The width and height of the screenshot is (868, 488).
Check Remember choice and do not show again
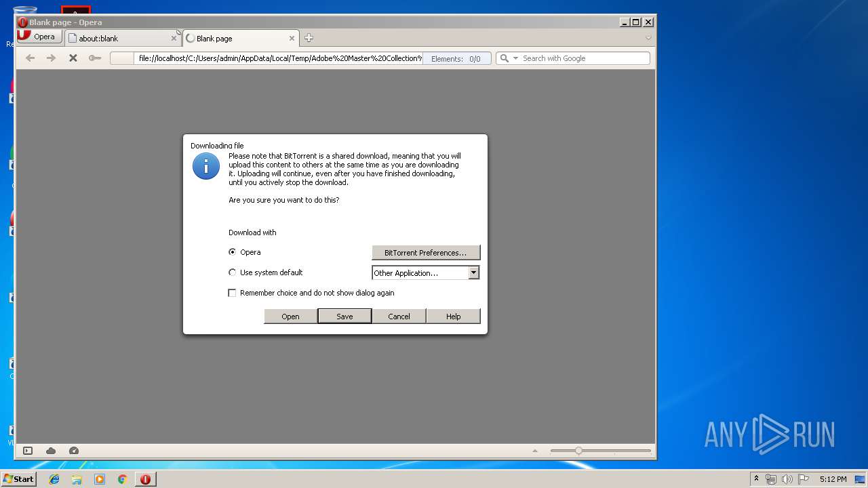coord(233,293)
